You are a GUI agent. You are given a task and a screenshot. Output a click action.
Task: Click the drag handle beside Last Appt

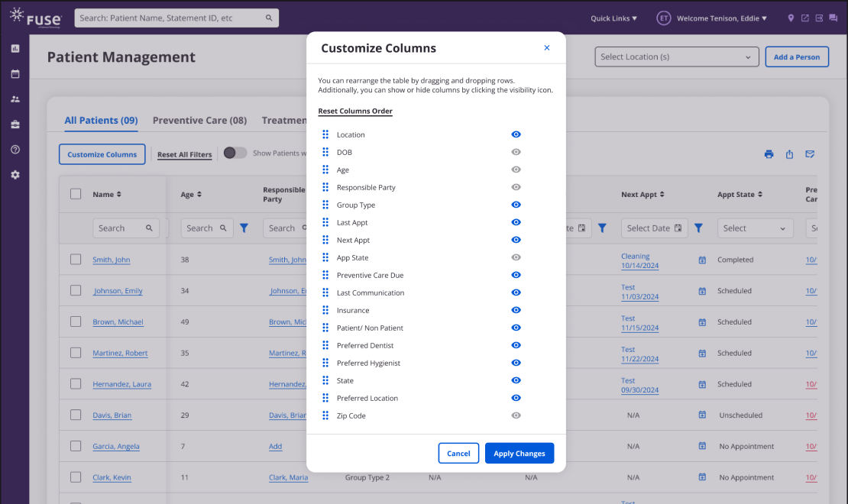(x=325, y=222)
